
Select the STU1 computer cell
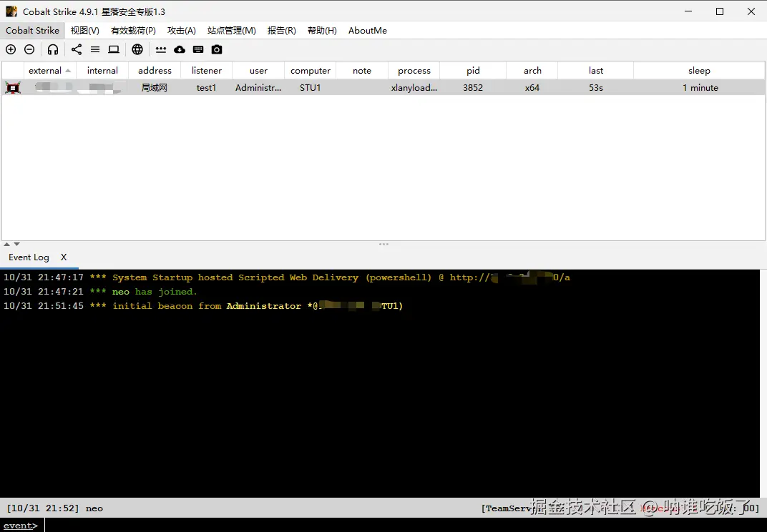coord(310,87)
